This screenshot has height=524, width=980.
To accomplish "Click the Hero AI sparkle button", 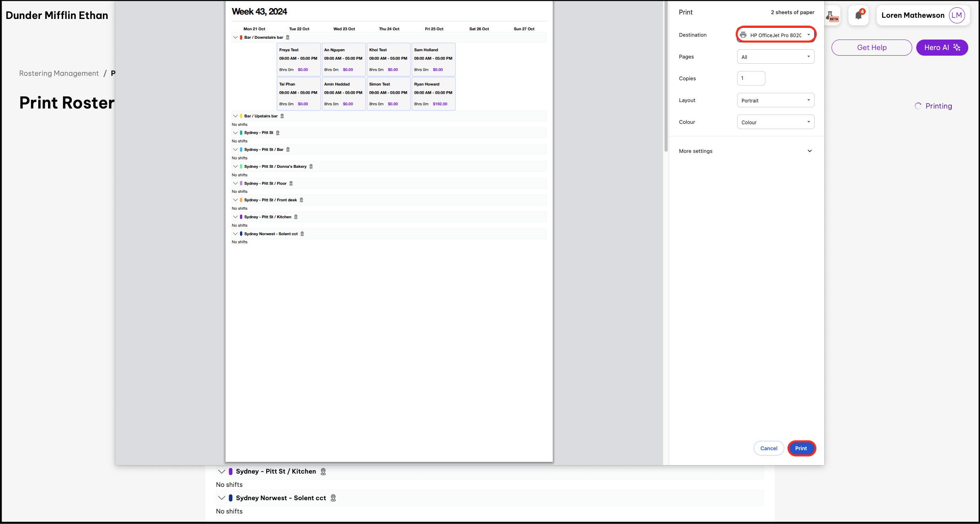I will 942,48.
